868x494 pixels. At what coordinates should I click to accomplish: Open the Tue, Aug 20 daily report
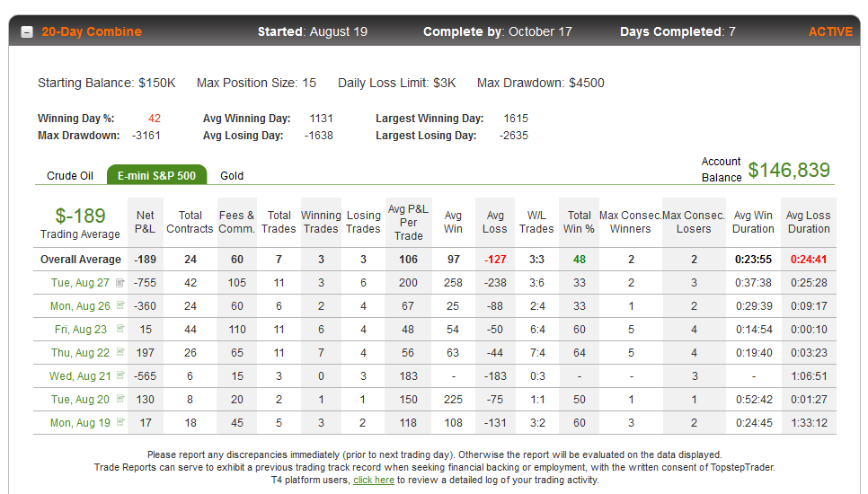80,400
